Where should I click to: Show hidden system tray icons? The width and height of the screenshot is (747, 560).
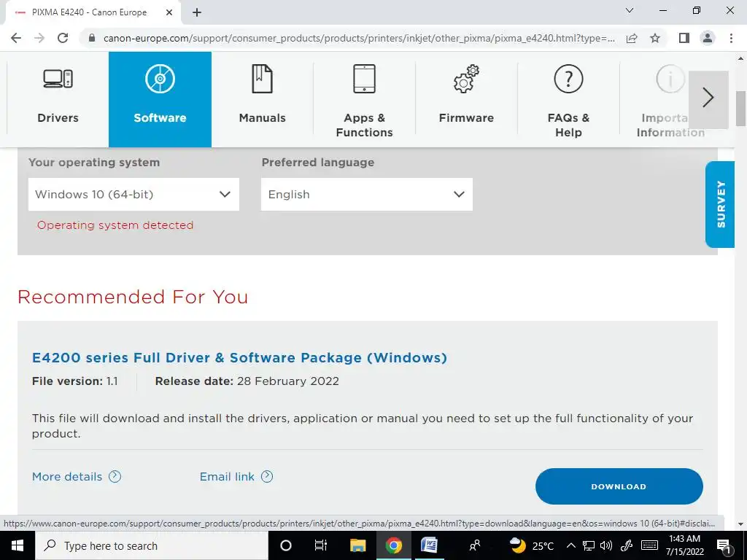570,545
